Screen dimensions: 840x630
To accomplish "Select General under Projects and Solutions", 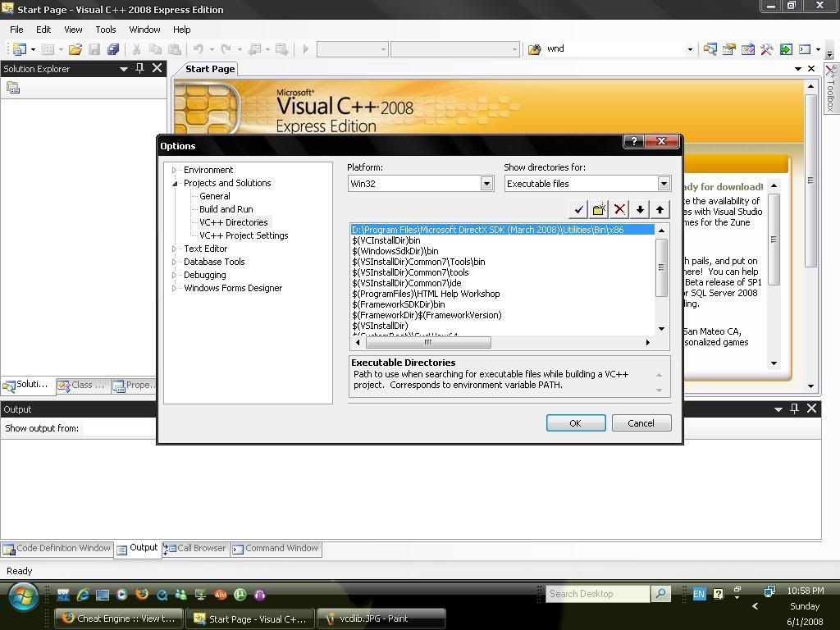I will pyautogui.click(x=215, y=196).
